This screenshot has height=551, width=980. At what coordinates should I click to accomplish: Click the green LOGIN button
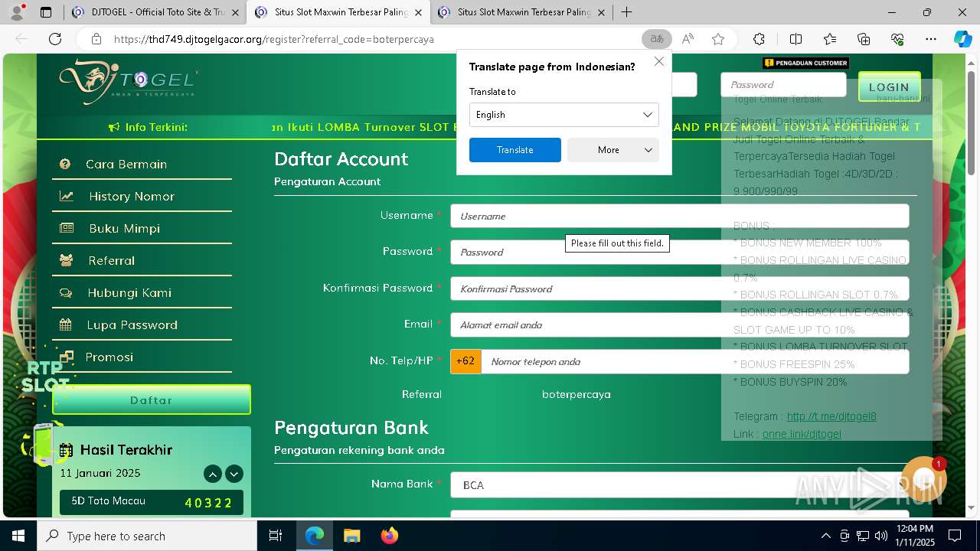tap(889, 87)
